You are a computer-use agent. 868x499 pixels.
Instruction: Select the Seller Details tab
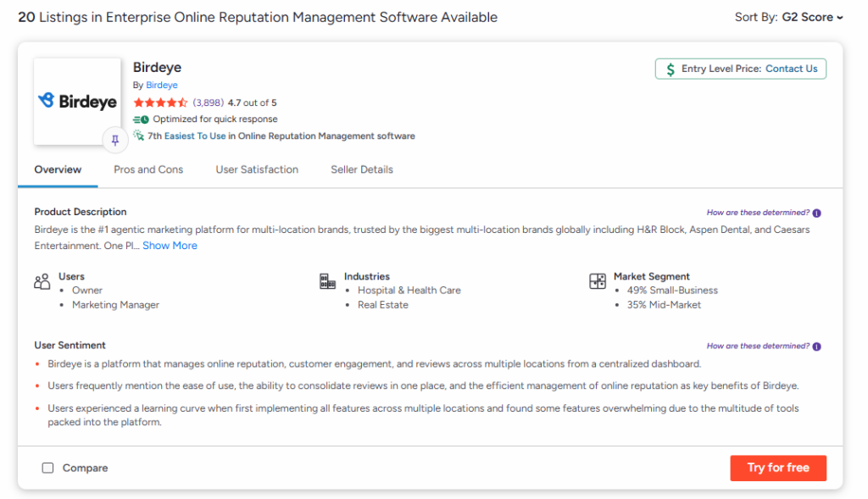[362, 169]
